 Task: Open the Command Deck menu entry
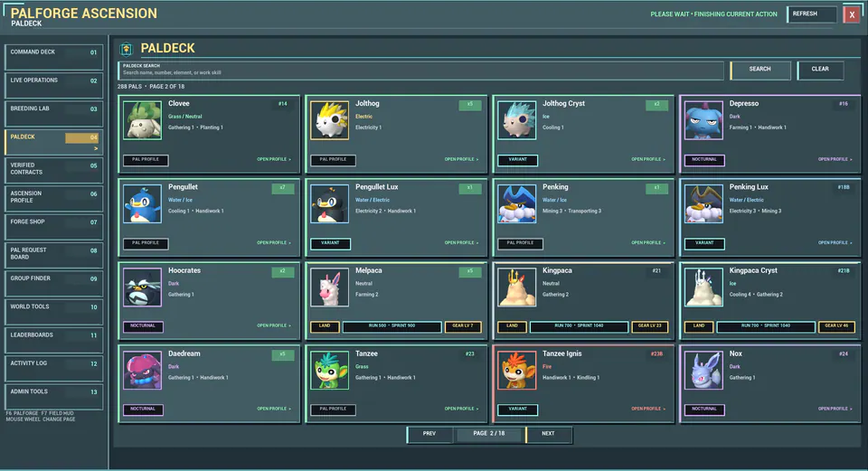point(53,57)
